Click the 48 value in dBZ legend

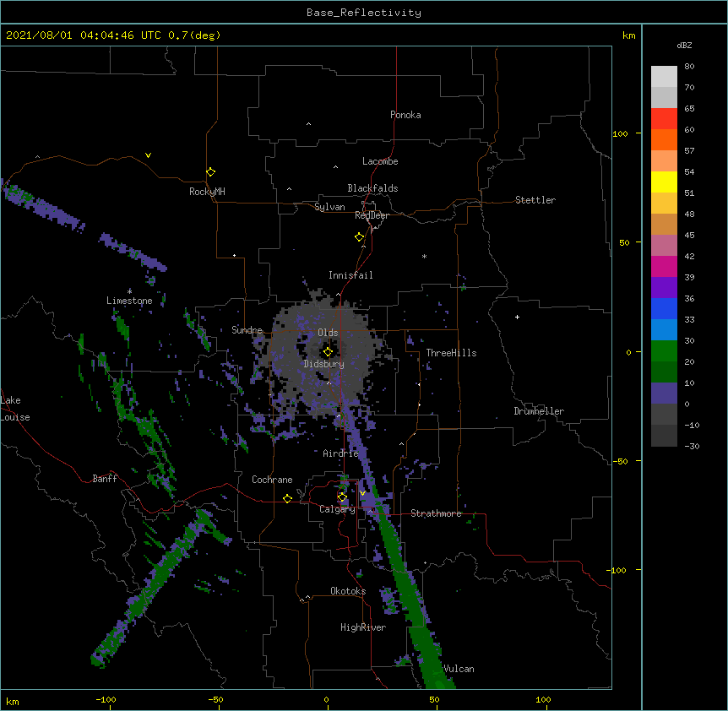[x=689, y=214]
